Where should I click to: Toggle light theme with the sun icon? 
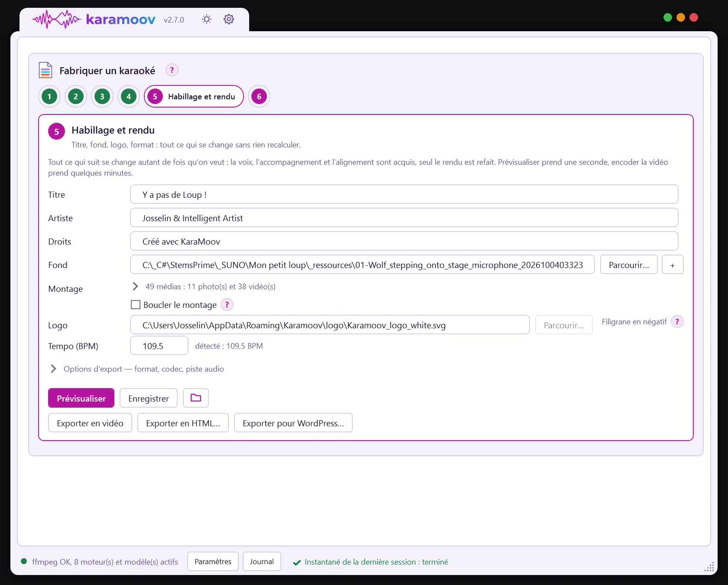[x=207, y=19]
